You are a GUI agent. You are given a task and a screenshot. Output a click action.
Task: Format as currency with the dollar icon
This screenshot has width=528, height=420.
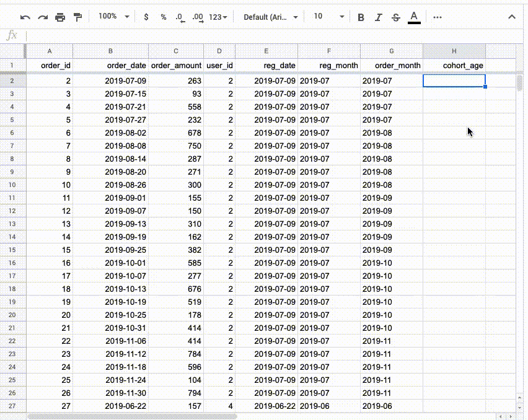(146, 17)
